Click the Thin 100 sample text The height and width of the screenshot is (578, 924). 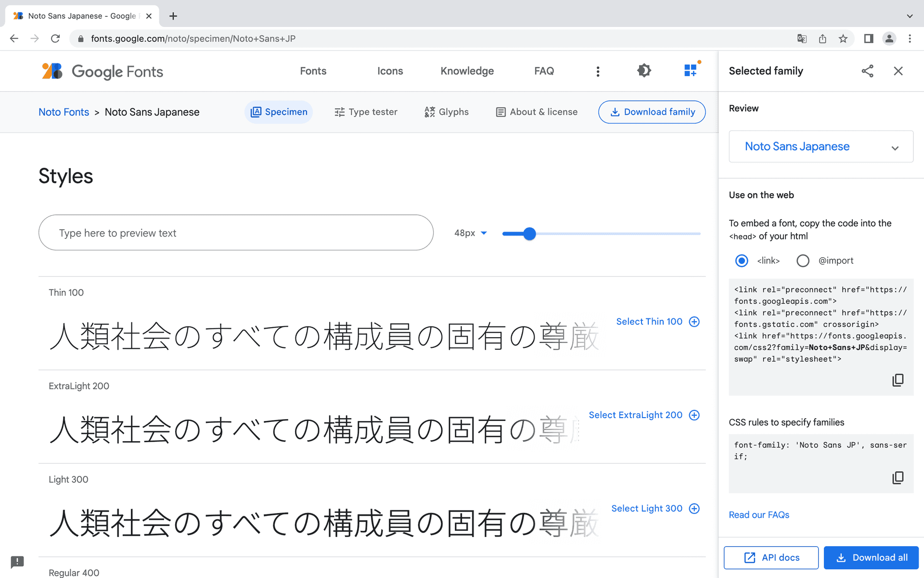coord(323,336)
